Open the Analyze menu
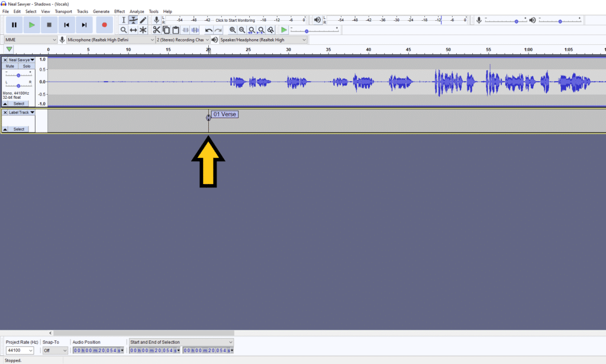 137,11
